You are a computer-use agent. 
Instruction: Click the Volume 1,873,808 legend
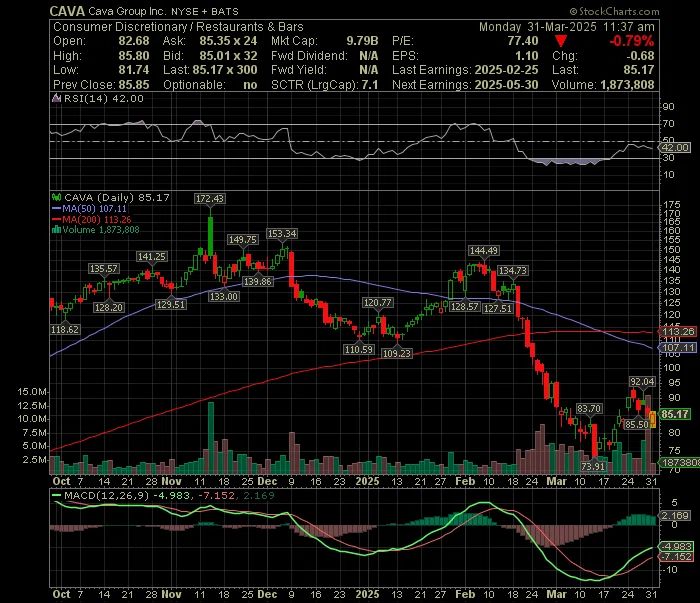coord(96,230)
